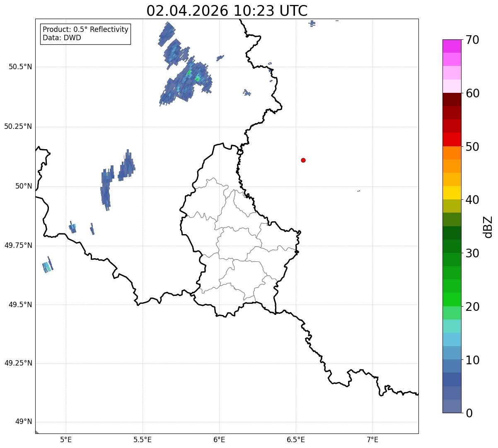Click the 70 value on colorbar scale
This screenshot has height=448, width=498.
472,40
